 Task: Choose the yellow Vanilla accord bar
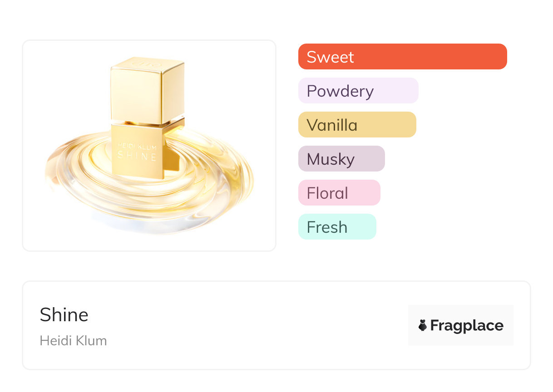coord(357,125)
